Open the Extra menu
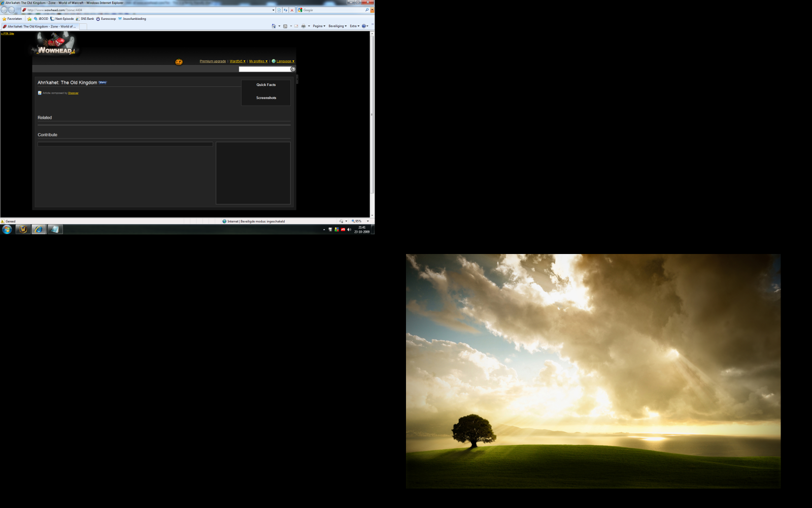812x508 pixels. [355, 26]
